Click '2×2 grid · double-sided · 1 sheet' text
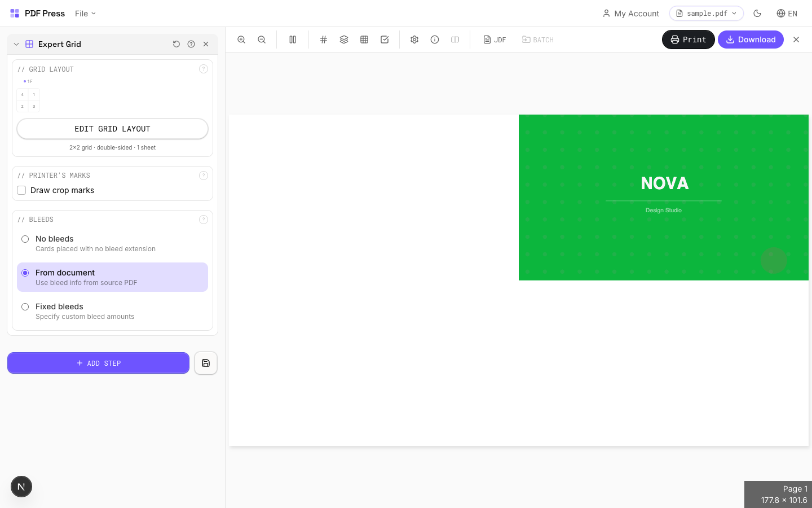812x508 pixels. (112, 147)
